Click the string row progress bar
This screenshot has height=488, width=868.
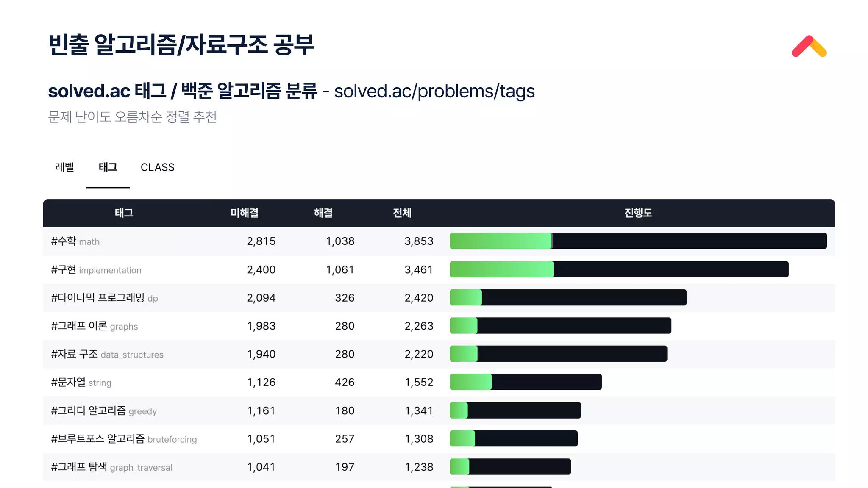(526, 382)
